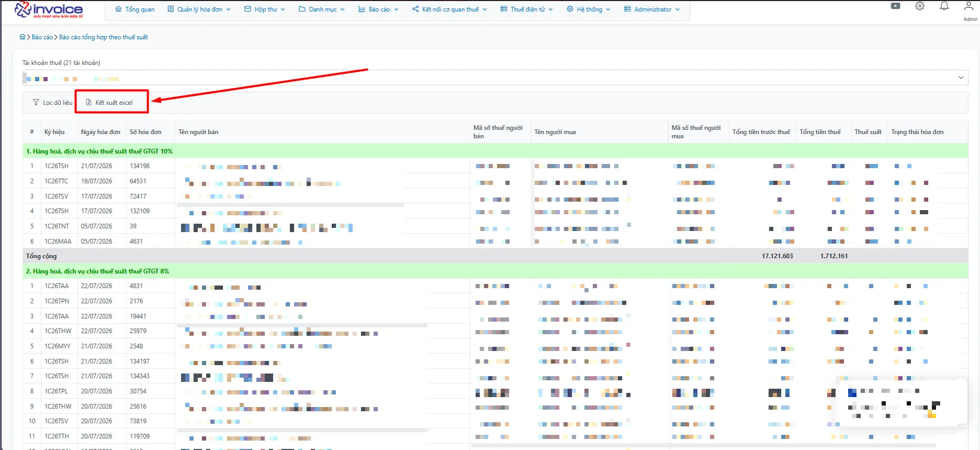Screen dimensions: 980x450
Task: Select the thuế GTGT 8% group header row
Action: coord(495,271)
